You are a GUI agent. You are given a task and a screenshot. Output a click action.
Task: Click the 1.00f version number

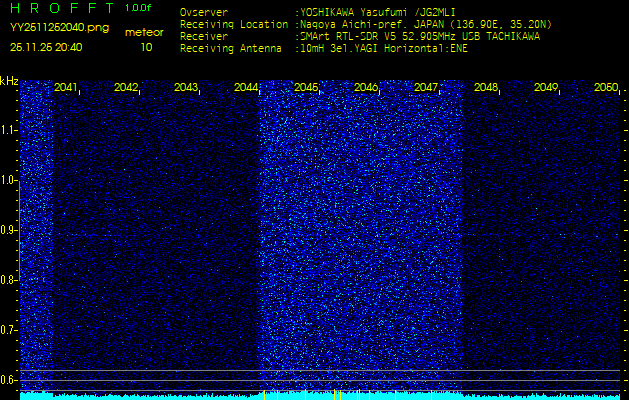coord(138,8)
